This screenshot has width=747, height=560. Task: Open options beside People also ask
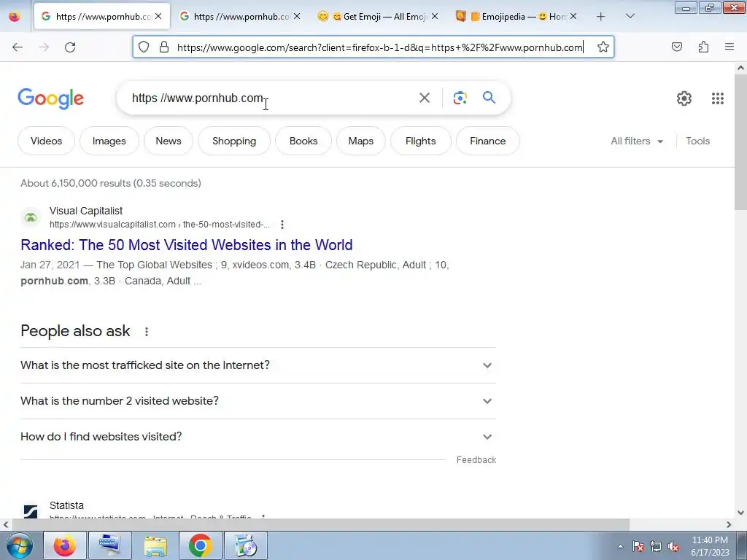coord(146,332)
